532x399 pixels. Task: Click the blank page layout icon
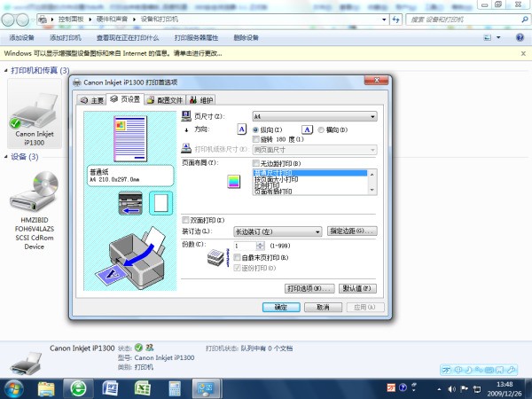pos(160,203)
